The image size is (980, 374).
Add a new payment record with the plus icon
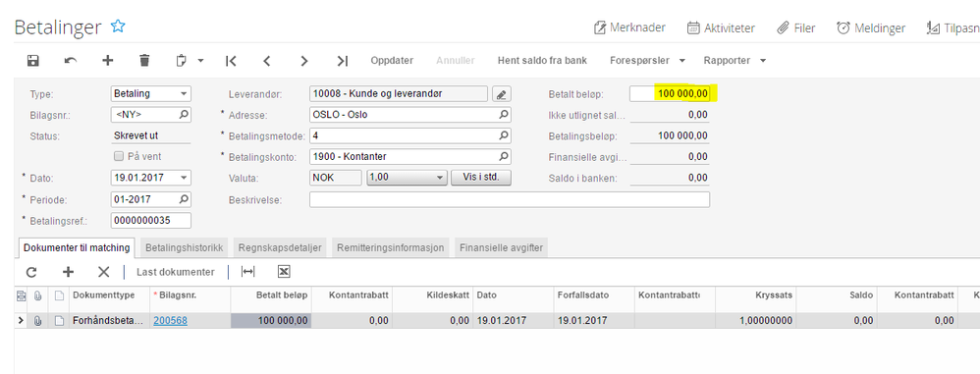(x=107, y=61)
